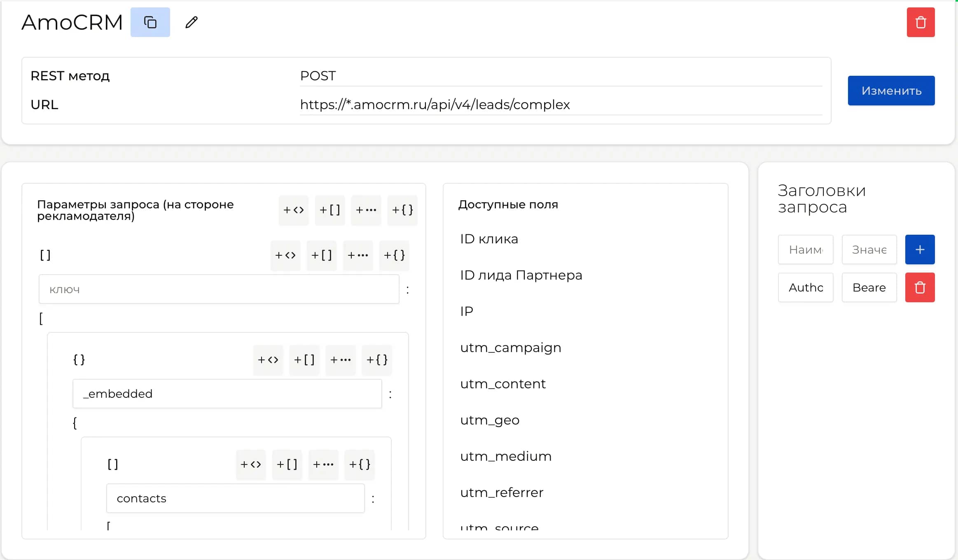Click inside the _embedded input field

pyautogui.click(x=227, y=393)
